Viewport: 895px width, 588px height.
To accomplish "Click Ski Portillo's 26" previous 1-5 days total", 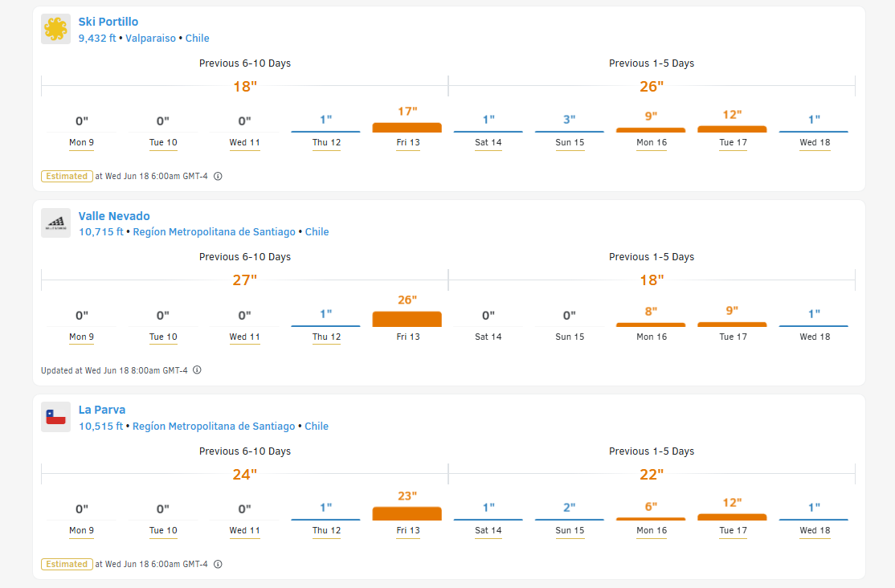I will coord(652,87).
